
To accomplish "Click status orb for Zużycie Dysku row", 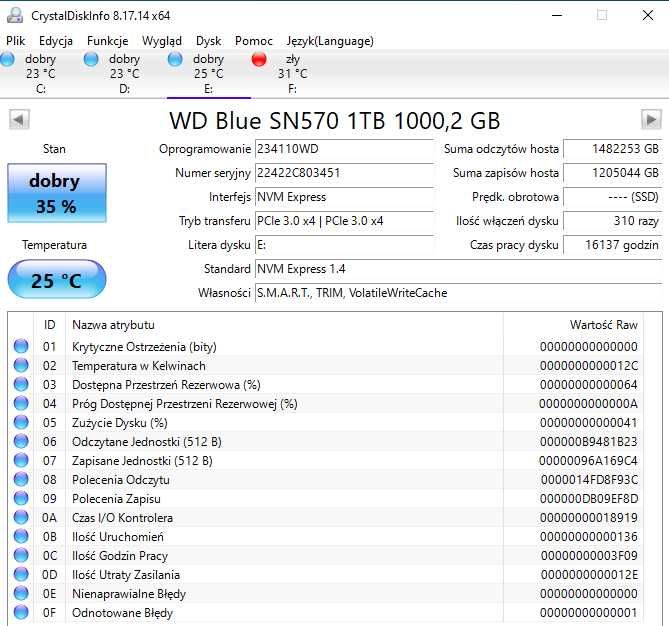I will click(x=21, y=422).
